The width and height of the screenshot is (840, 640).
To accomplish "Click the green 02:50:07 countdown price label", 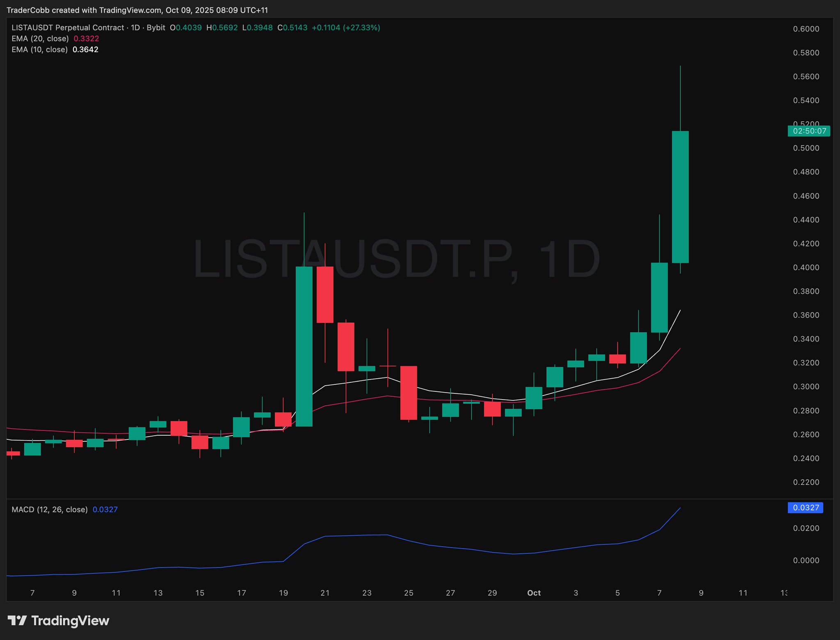I will [809, 131].
